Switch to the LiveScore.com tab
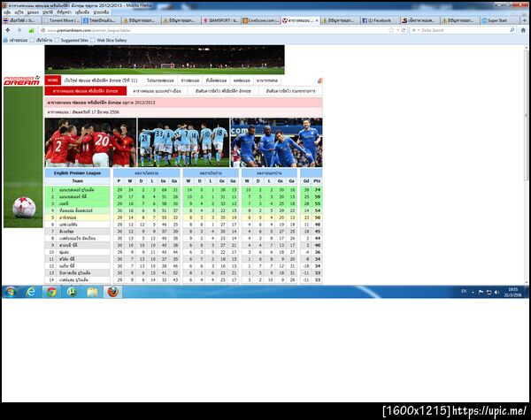531x420 pixels. 261,20
